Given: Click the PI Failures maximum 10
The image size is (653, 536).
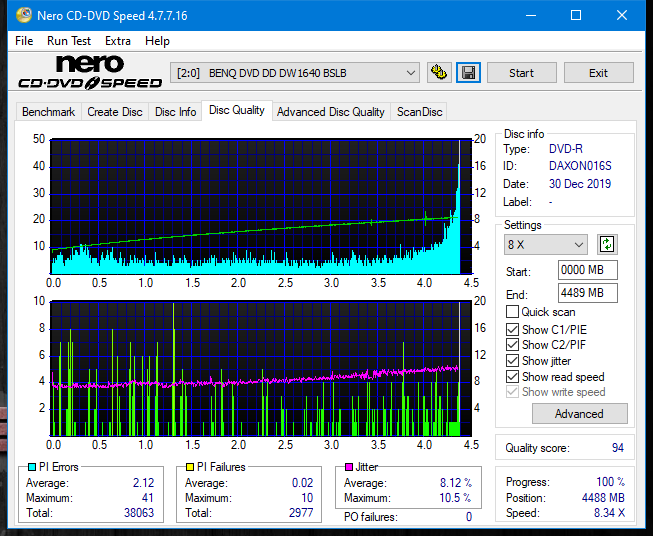Looking at the screenshot, I should click(x=307, y=498).
